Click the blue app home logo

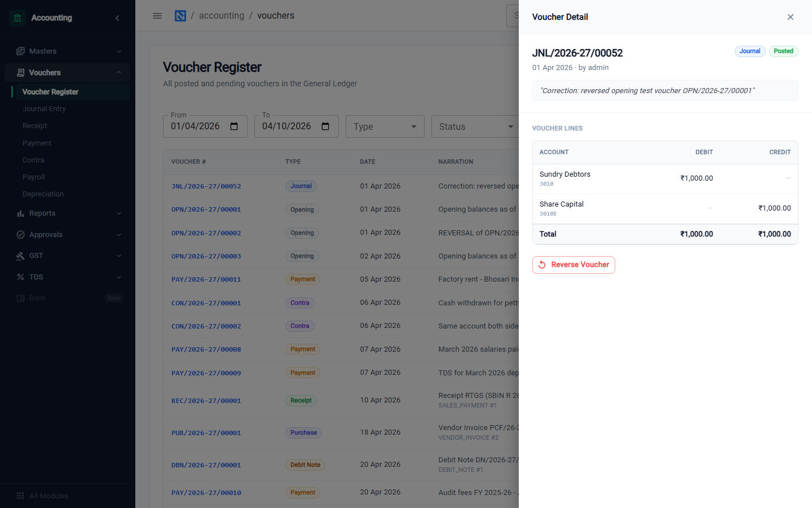point(180,16)
